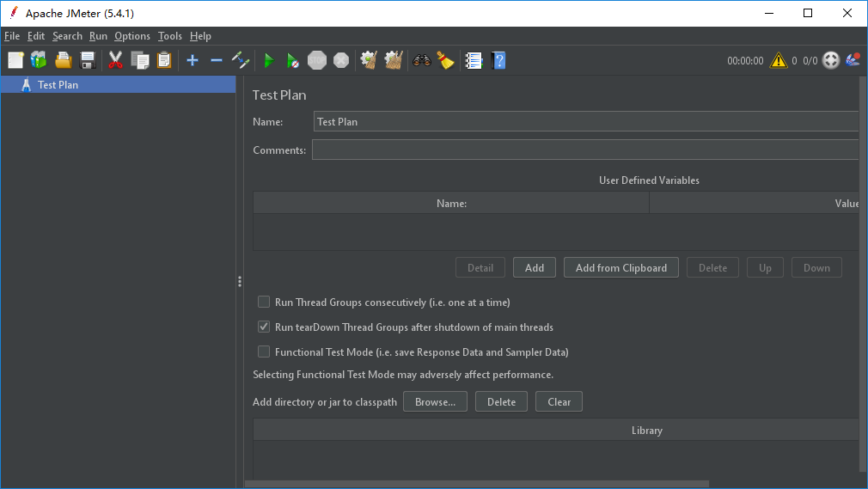Click the classpath Delete button
This screenshot has width=868, height=489.
501,401
